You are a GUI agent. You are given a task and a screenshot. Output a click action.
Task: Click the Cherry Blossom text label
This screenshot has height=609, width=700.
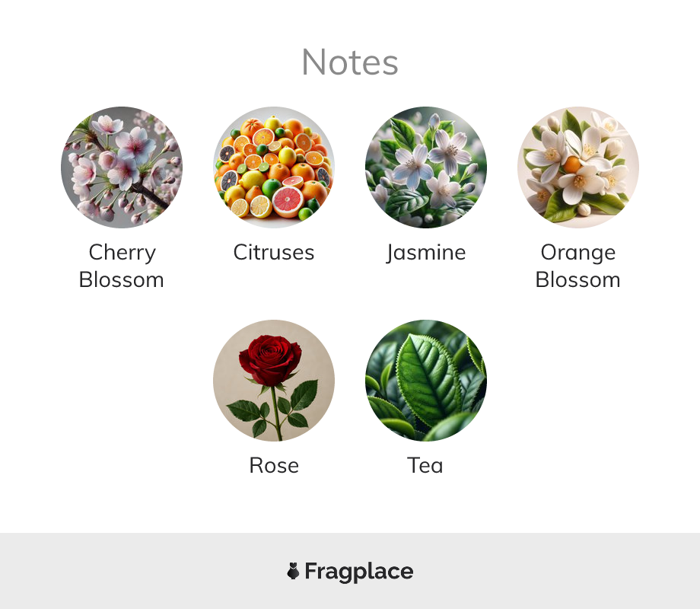pyautogui.click(x=122, y=266)
